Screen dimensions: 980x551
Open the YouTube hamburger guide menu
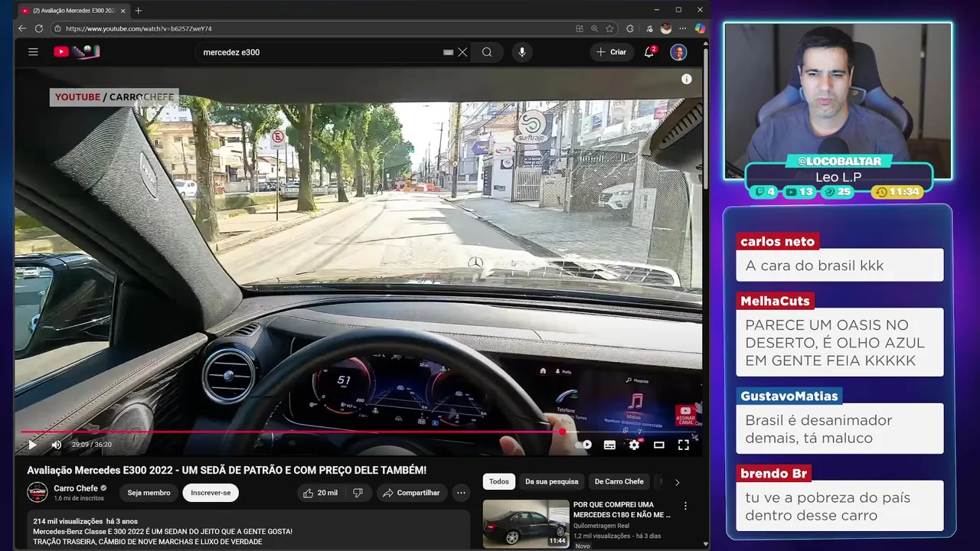33,52
